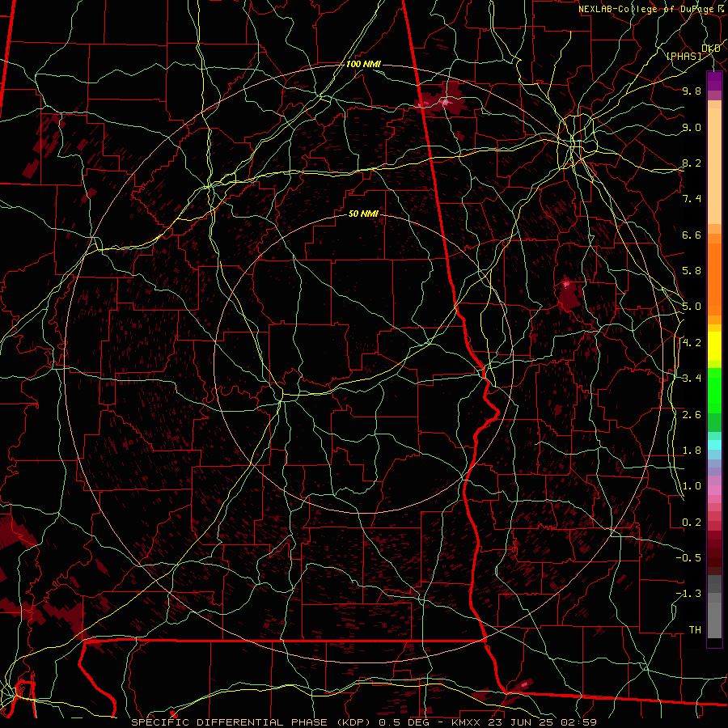Click the 50 NMI range ring label
This screenshot has height=728, width=728.
tap(363, 214)
